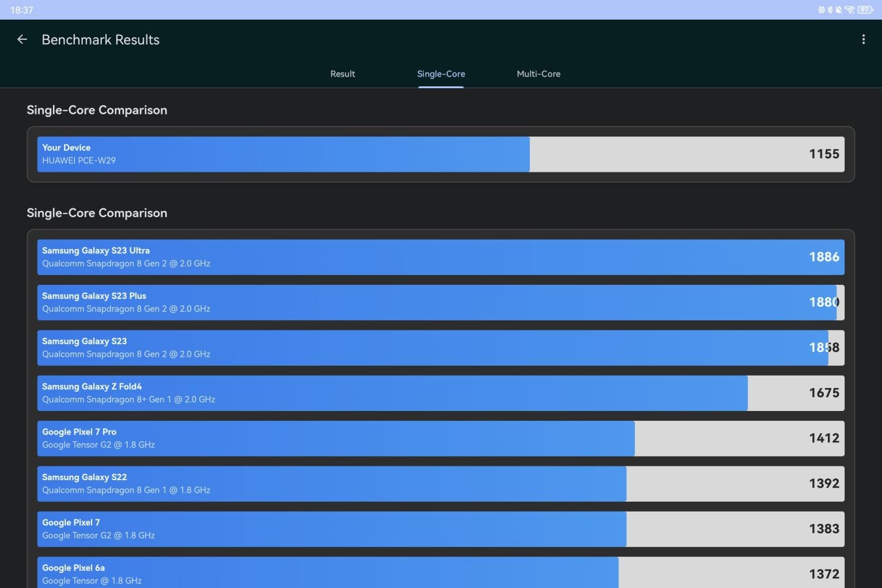
Task: Open the three-dot overflow menu
Action: 863,40
